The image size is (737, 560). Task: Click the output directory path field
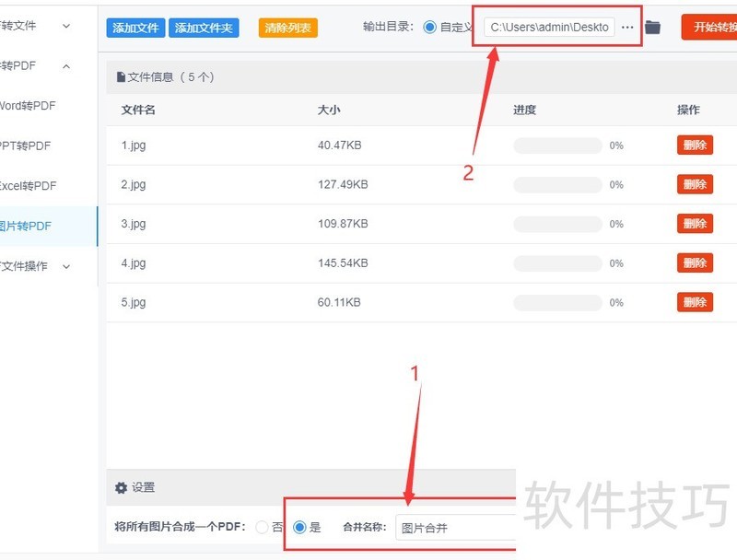[548, 27]
